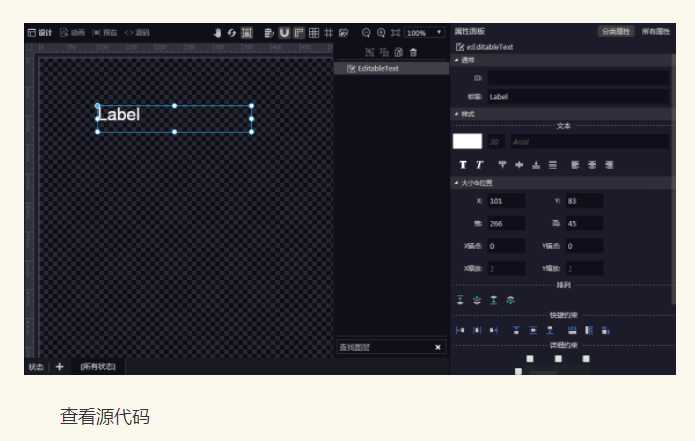Apply left-edge quick constraint icon
Image resolution: width=695 pixels, height=441 pixels.
(x=460, y=330)
